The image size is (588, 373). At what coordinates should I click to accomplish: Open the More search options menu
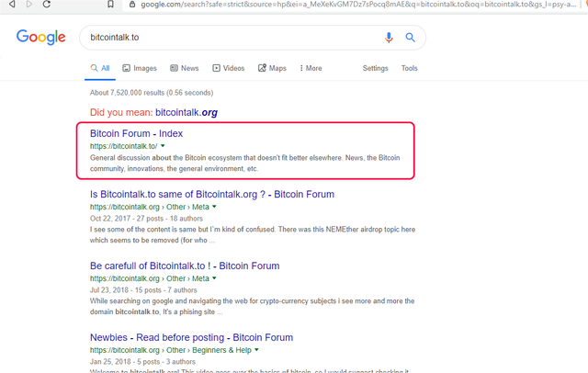coord(311,68)
